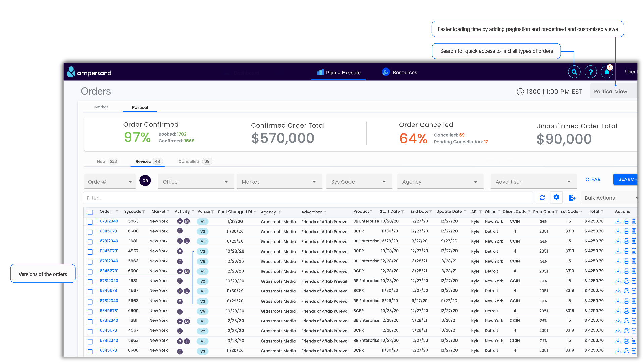The image size is (644, 363).
Task: Switch to Plan + Execute nav item
Action: [338, 73]
